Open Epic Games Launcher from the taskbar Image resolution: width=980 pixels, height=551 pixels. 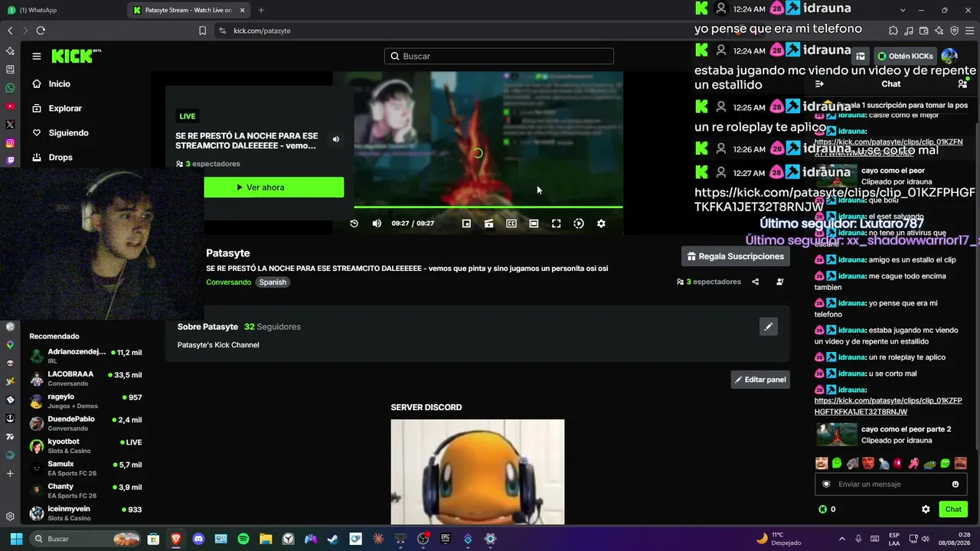point(446,539)
